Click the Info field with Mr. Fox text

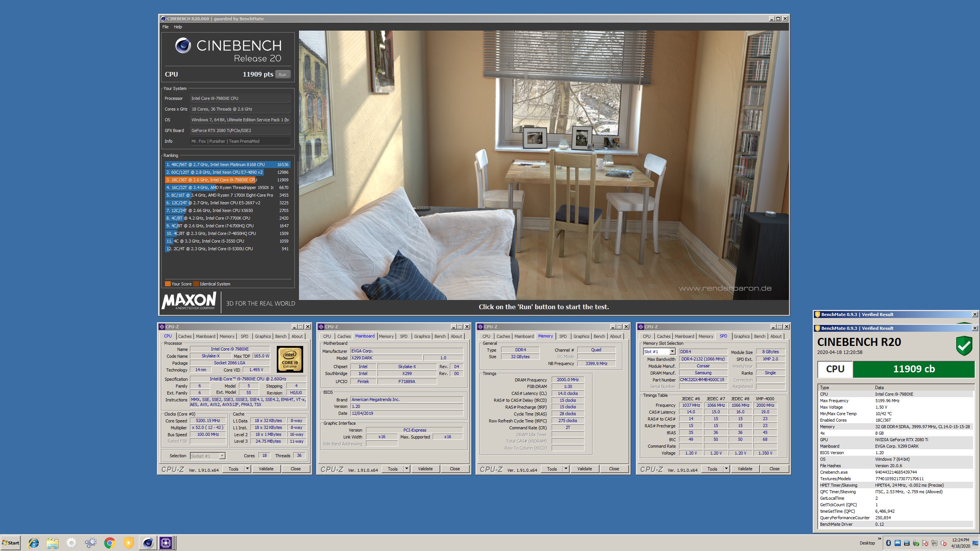[240, 141]
